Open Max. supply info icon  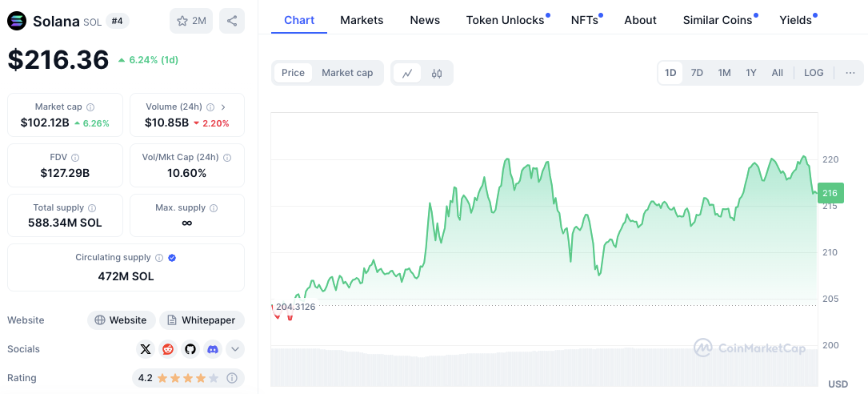click(214, 207)
